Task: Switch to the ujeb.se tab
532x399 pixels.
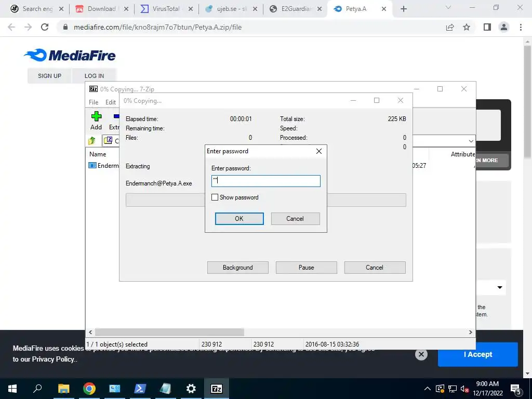Action: tap(231, 9)
